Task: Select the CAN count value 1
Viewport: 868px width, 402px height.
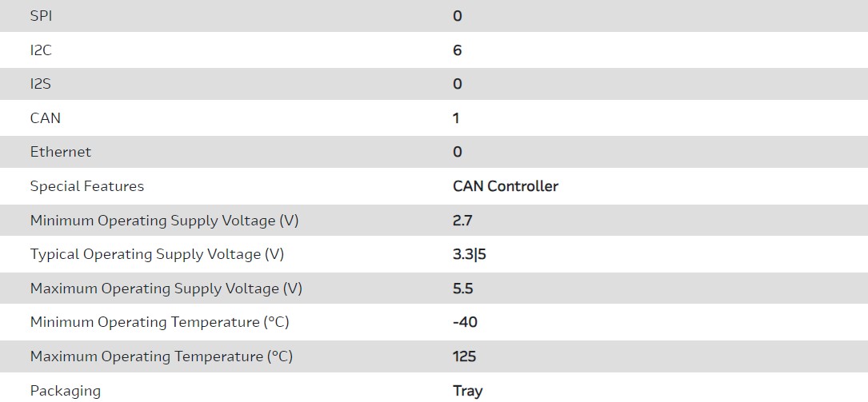Action: [456, 118]
